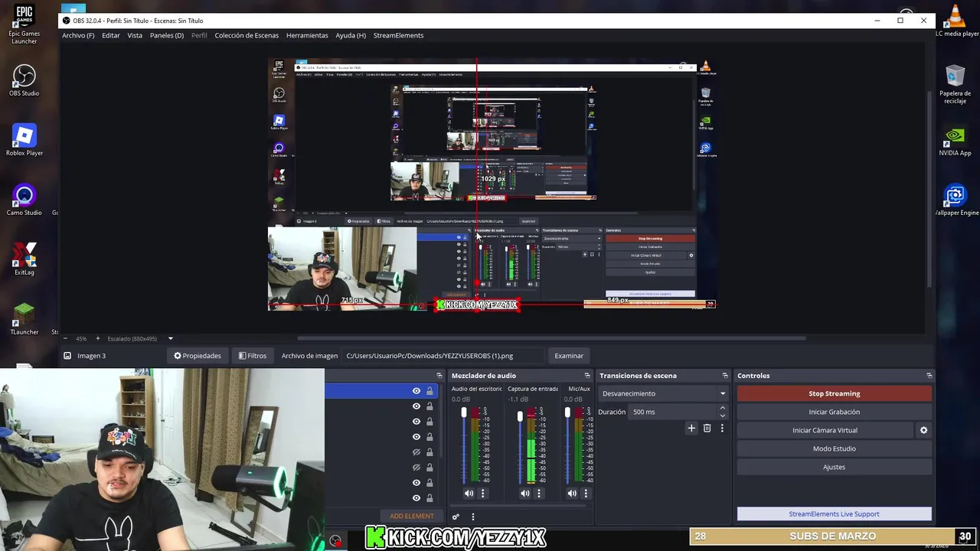
Task: Click StreamElements Live Support link
Action: pos(835,514)
